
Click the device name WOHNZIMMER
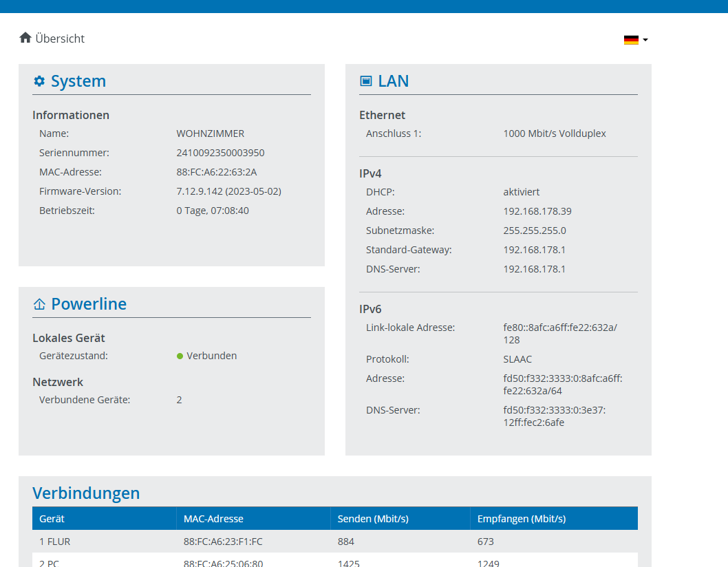pos(210,133)
